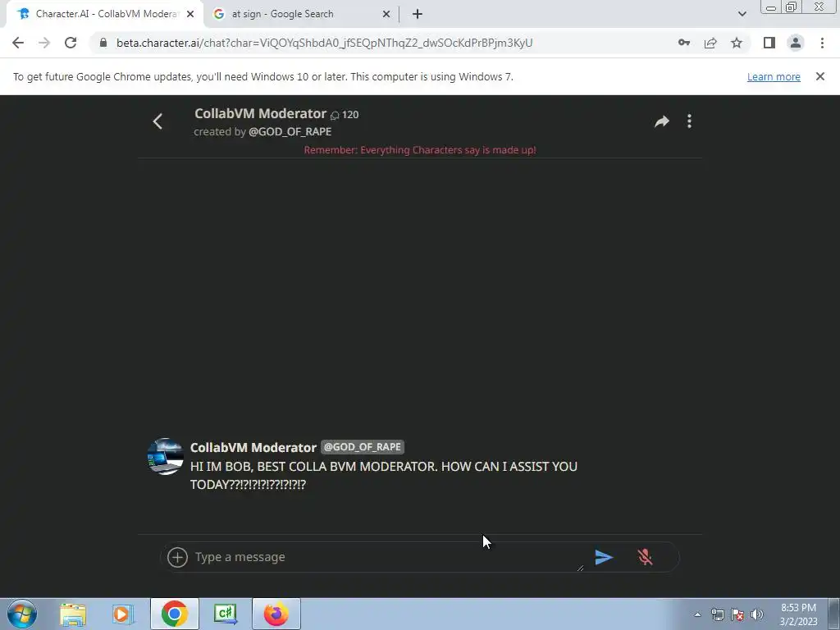Open a new browser tab

pos(418,14)
